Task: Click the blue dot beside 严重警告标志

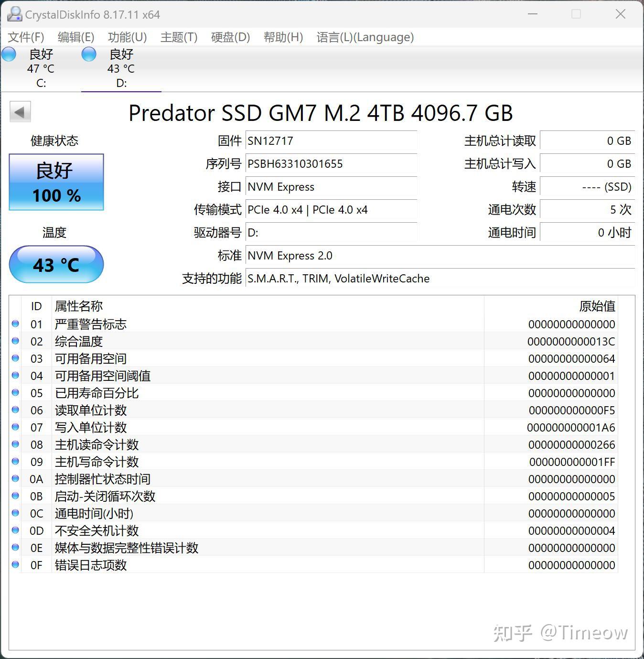Action: pos(15,324)
